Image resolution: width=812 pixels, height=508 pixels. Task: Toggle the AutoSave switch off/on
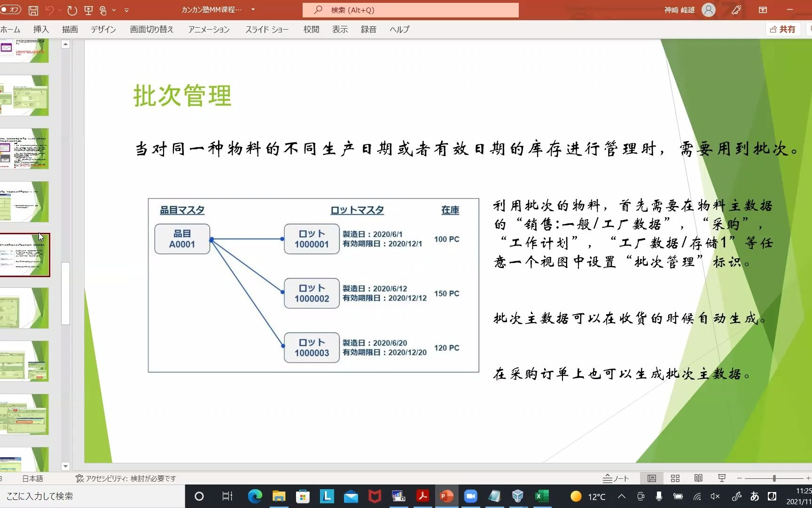[x=10, y=9]
